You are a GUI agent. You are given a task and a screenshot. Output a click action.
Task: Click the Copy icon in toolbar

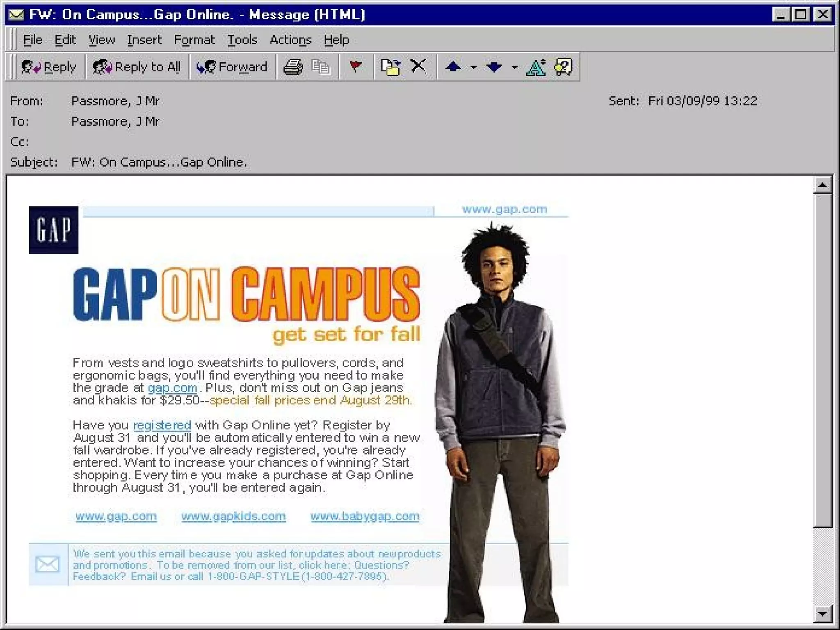click(320, 67)
